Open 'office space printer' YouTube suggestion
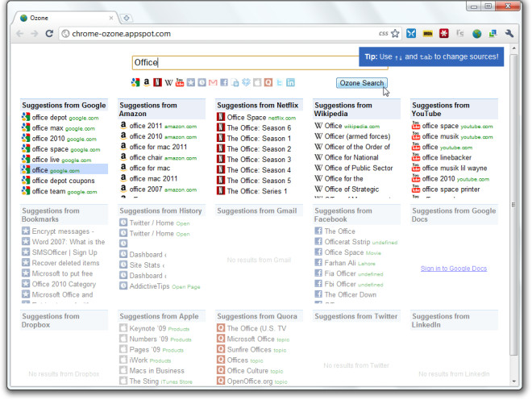532x400 pixels. (455, 190)
